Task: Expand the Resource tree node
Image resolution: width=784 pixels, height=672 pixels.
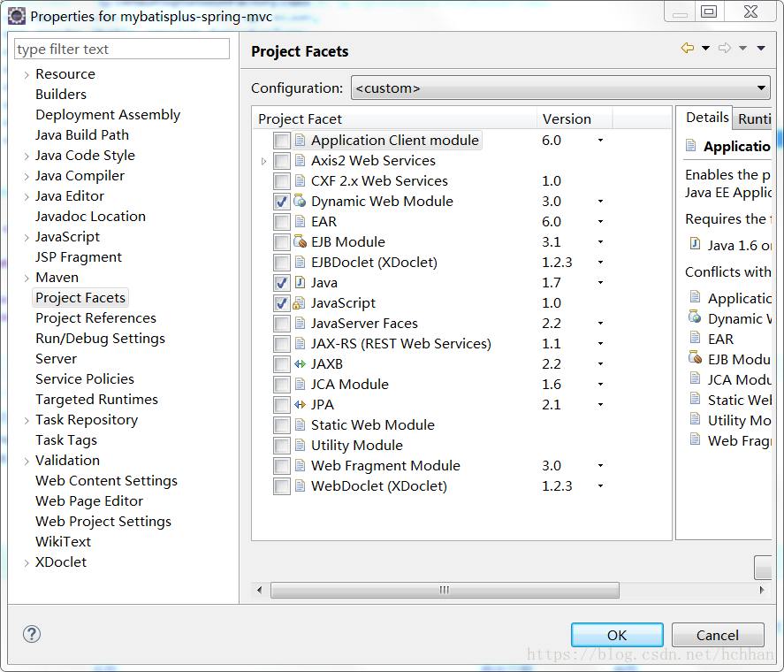Action: (x=27, y=74)
